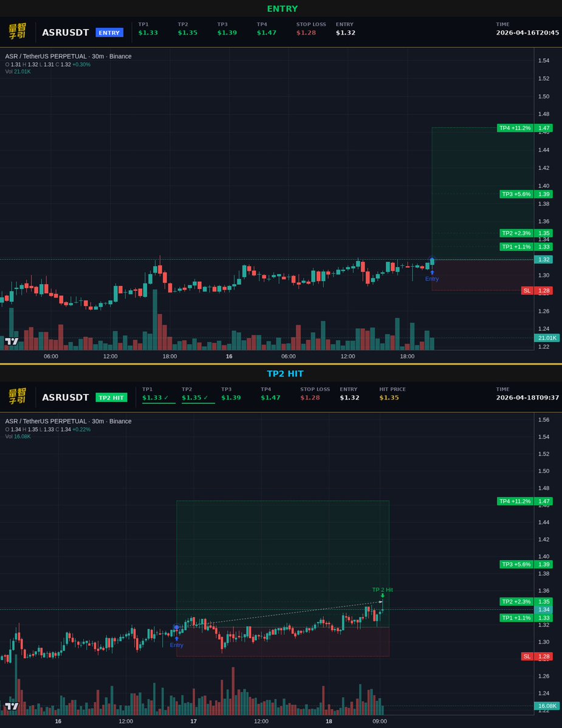Click the TP1 $1.33 value in the ENTRY header
Image resolution: width=562 pixels, height=728 pixels.
(x=148, y=33)
